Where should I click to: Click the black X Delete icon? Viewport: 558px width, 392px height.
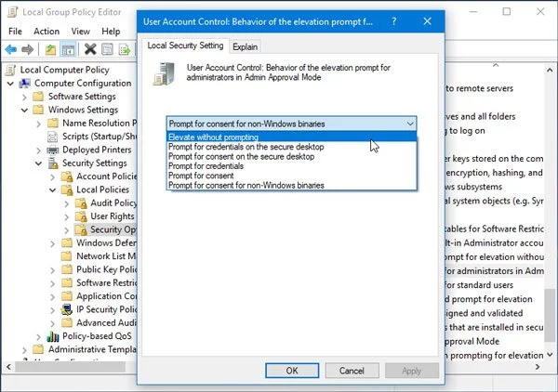click(90, 49)
